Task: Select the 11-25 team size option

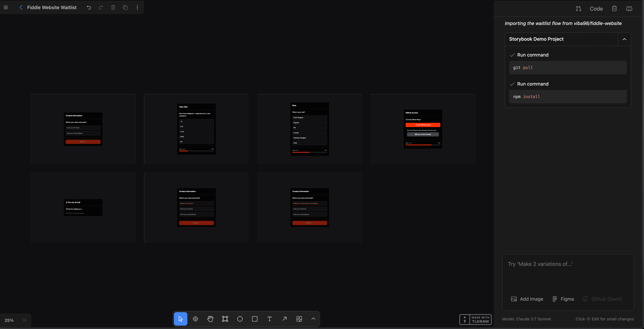Action: click(196, 131)
